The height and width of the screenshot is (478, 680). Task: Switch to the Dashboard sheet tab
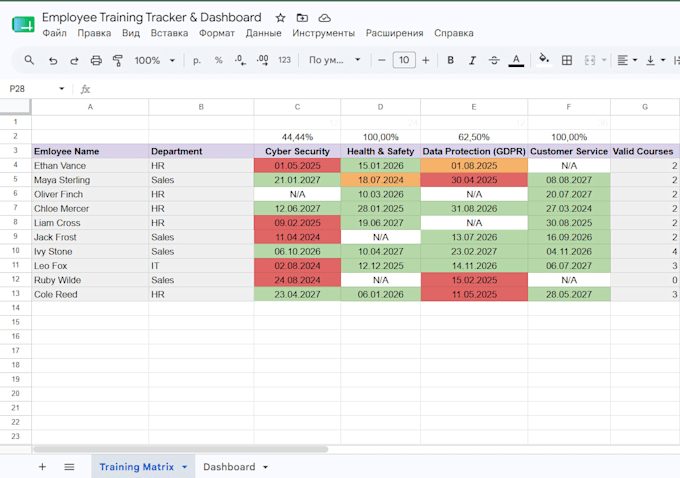pyautogui.click(x=229, y=467)
